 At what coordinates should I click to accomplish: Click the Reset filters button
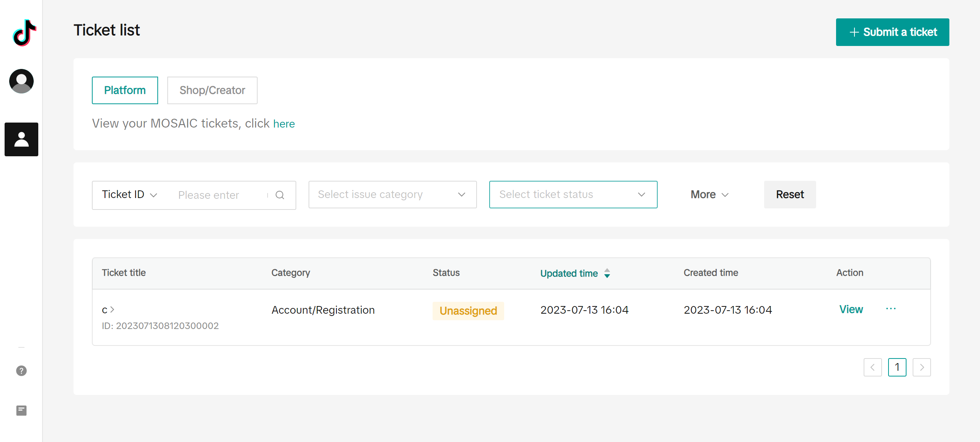click(790, 195)
